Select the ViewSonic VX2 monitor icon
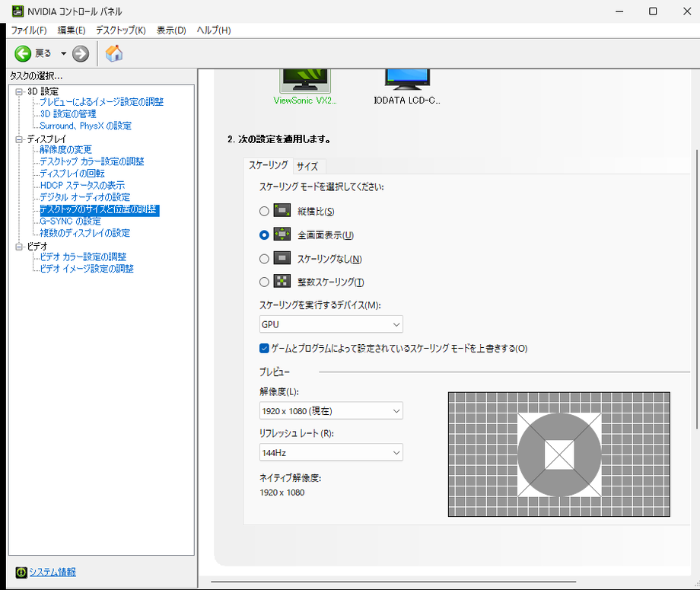The width and height of the screenshot is (700, 590). (305, 78)
